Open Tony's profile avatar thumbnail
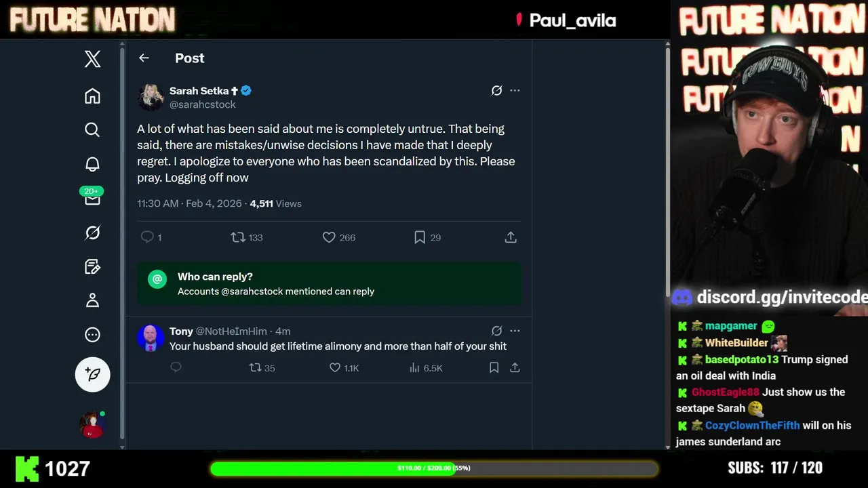Screen dimensions: 868x488 [x=151, y=338]
